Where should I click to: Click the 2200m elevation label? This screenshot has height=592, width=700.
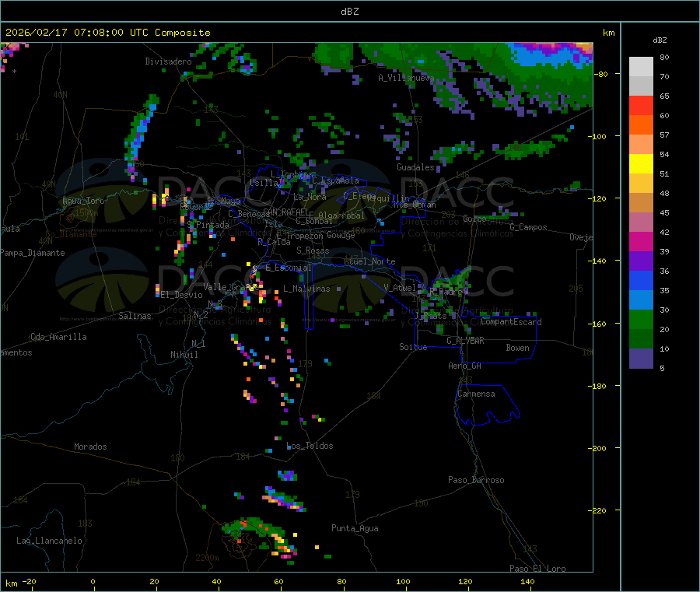click(207, 558)
